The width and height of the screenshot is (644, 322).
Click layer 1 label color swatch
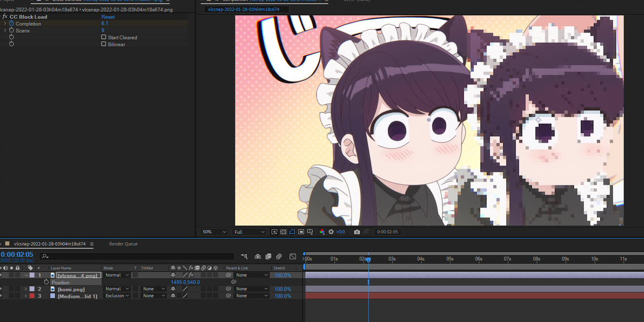click(x=32, y=275)
